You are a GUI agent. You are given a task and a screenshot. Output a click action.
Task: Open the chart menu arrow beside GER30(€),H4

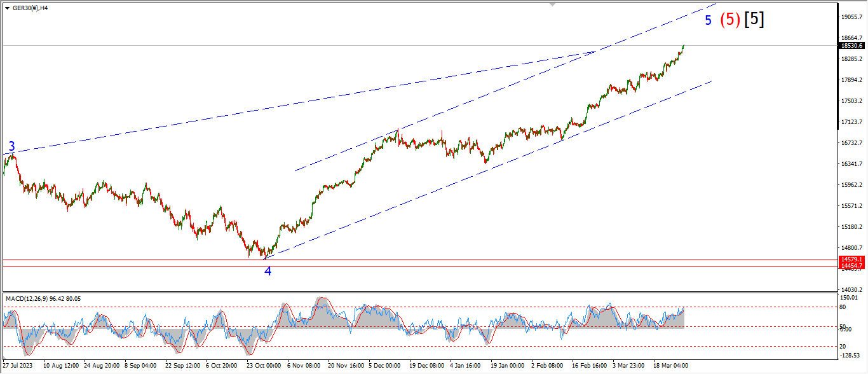pyautogui.click(x=7, y=8)
